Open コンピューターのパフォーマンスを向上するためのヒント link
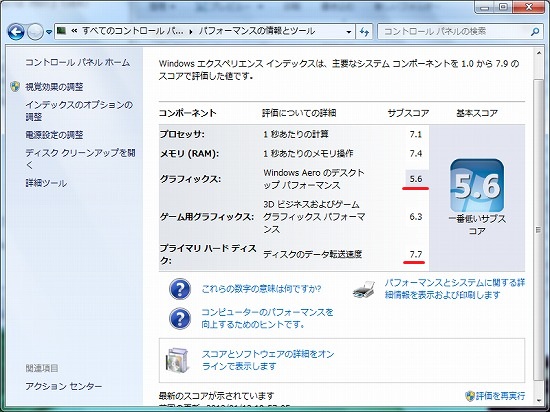550x412 pixels. [x=267, y=318]
